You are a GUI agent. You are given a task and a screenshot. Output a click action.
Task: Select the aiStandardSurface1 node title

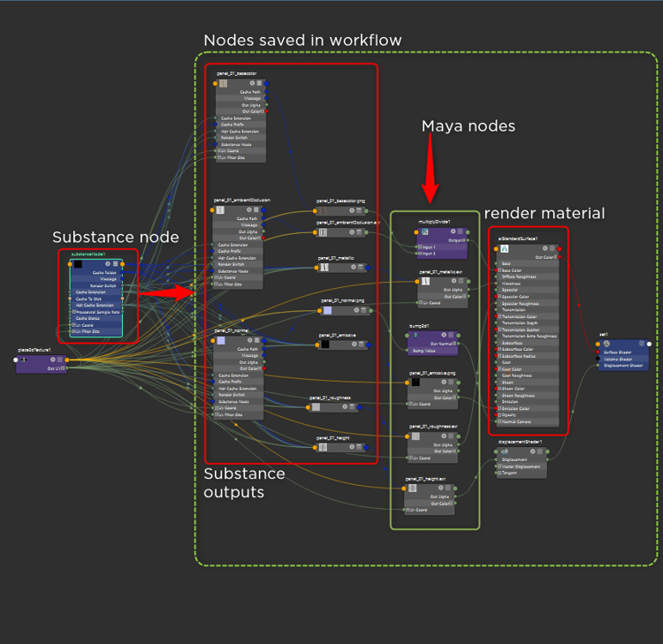click(518, 239)
